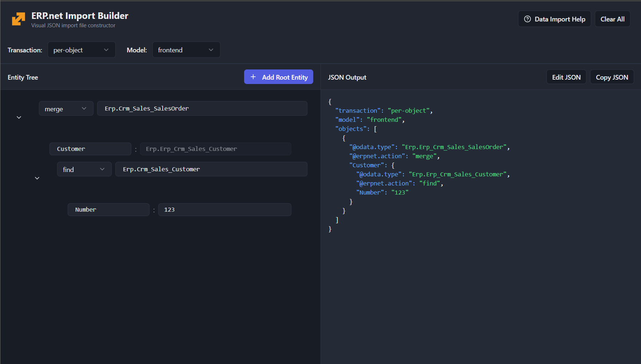
Task: Open the Model frontend dropdown
Action: (186, 50)
